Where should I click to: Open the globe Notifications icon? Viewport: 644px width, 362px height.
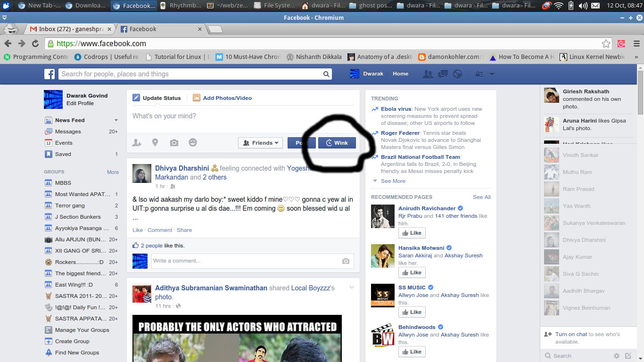[x=457, y=74]
